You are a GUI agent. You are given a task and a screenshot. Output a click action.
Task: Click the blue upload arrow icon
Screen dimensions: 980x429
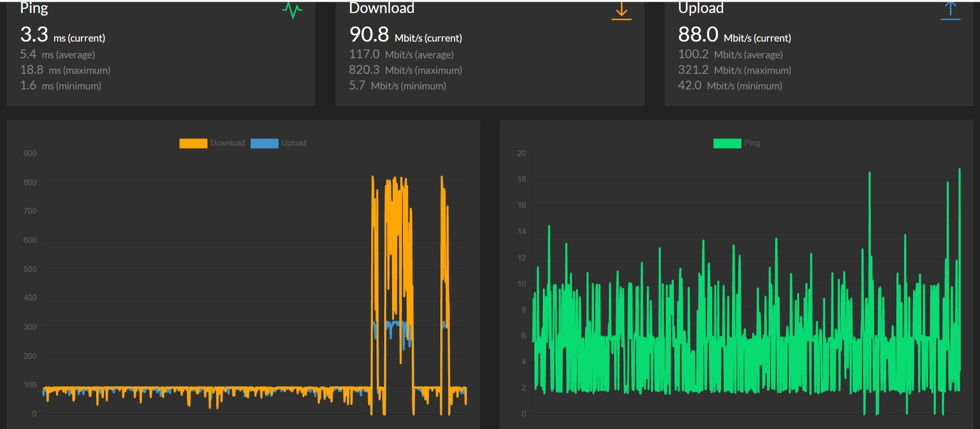tap(950, 11)
